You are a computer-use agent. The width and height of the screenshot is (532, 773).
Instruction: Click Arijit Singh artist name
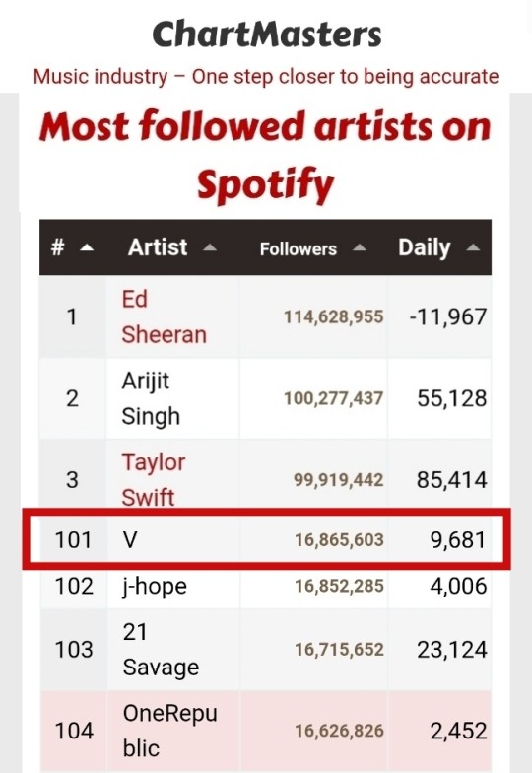coord(150,398)
